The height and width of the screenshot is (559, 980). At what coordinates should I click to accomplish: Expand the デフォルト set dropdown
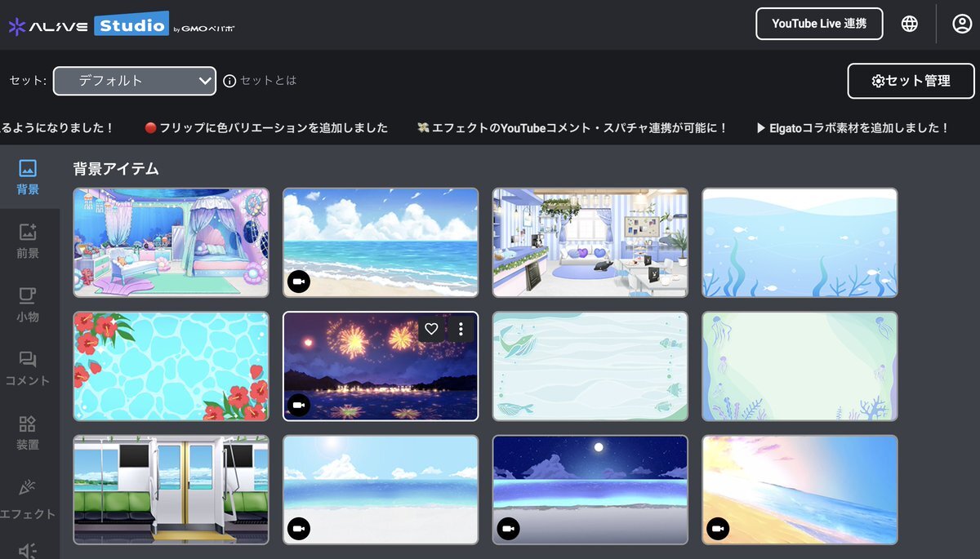[135, 81]
